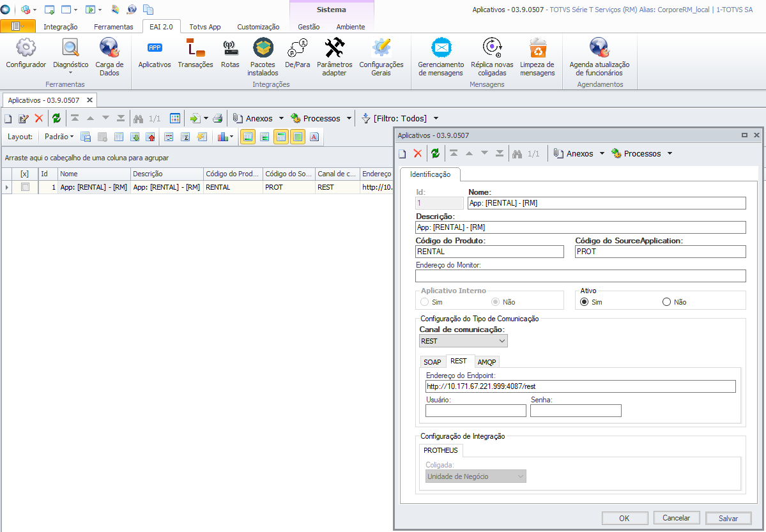The image size is (766, 532).
Task: Open Rotas in the ribbon
Action: coord(230,53)
